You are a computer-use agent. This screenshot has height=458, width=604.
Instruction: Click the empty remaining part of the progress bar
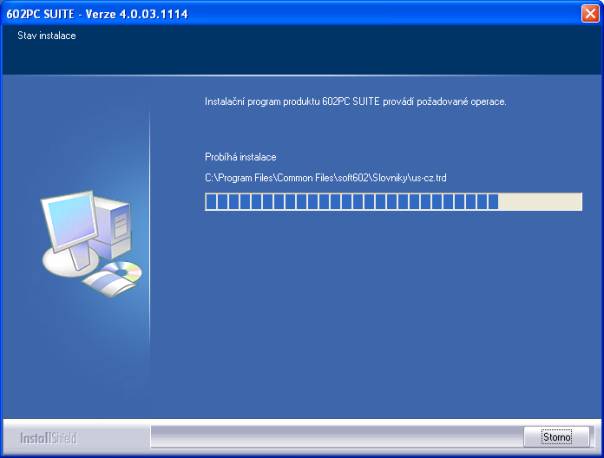point(540,202)
